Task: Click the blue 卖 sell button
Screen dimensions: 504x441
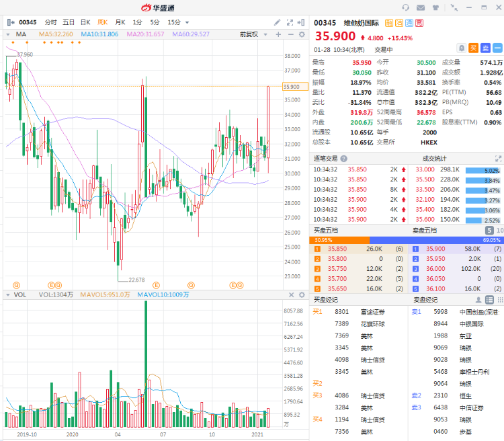Action: pyautogui.click(x=485, y=48)
